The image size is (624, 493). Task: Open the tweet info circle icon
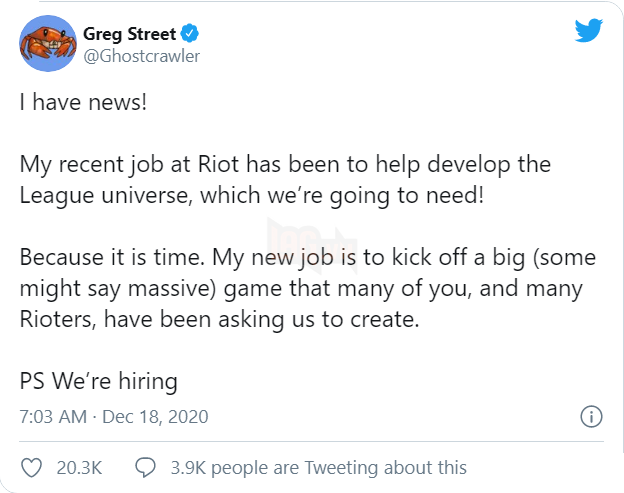coord(590,416)
